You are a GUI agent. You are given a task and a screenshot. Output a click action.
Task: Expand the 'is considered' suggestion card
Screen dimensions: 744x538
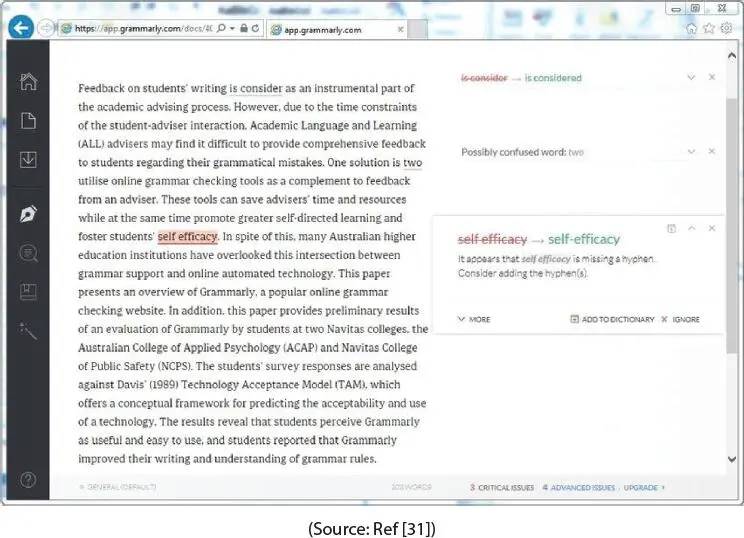pyautogui.click(x=691, y=77)
